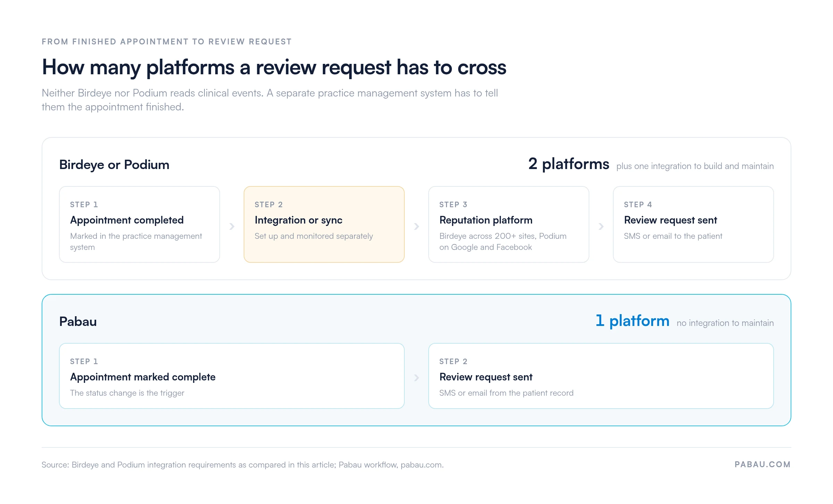Viewport: 833px width, 504px height.
Task: Click 'Marked in the practice management system'
Action: click(136, 242)
